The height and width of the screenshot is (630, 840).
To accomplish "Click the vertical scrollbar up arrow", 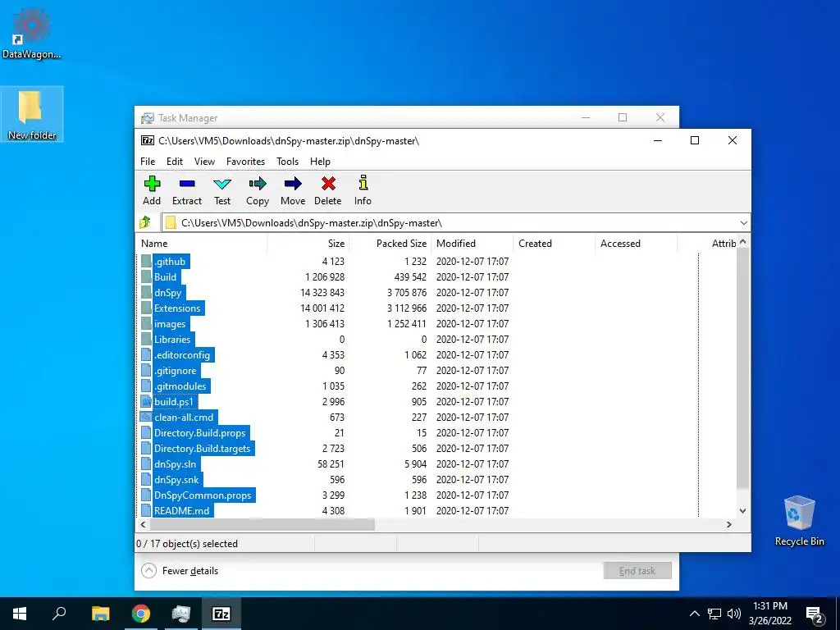I will [x=743, y=242].
